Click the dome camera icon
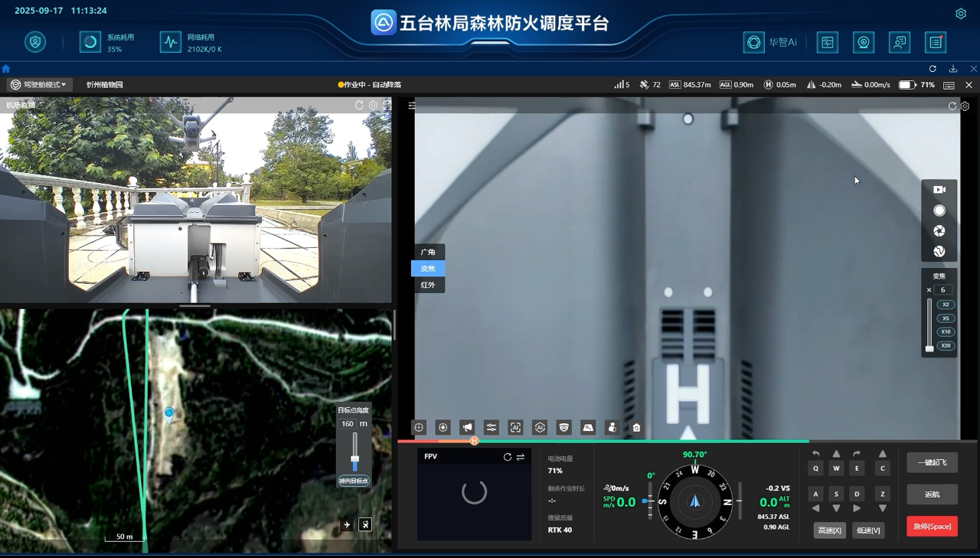980x558 pixels. click(x=564, y=428)
